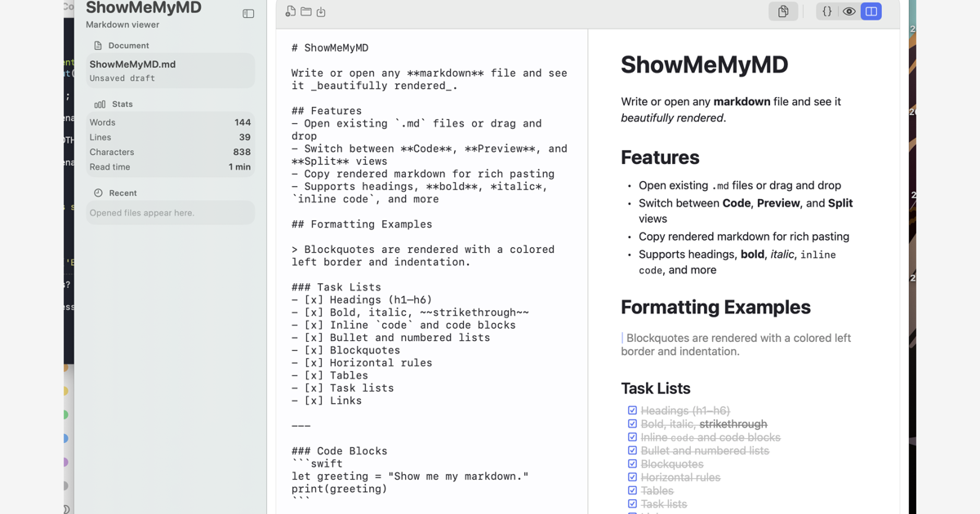Click the Stats bar-chart icon
This screenshot has width=980, height=514.
(x=100, y=104)
